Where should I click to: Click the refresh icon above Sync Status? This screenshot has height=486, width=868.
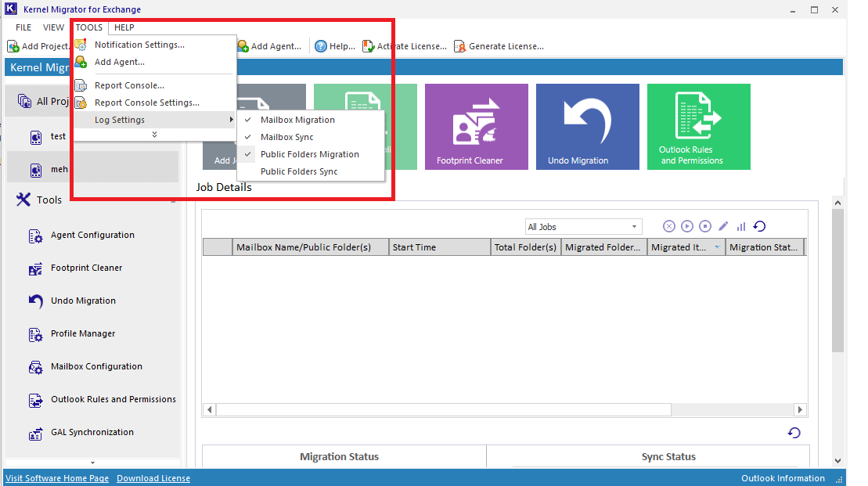[794, 433]
